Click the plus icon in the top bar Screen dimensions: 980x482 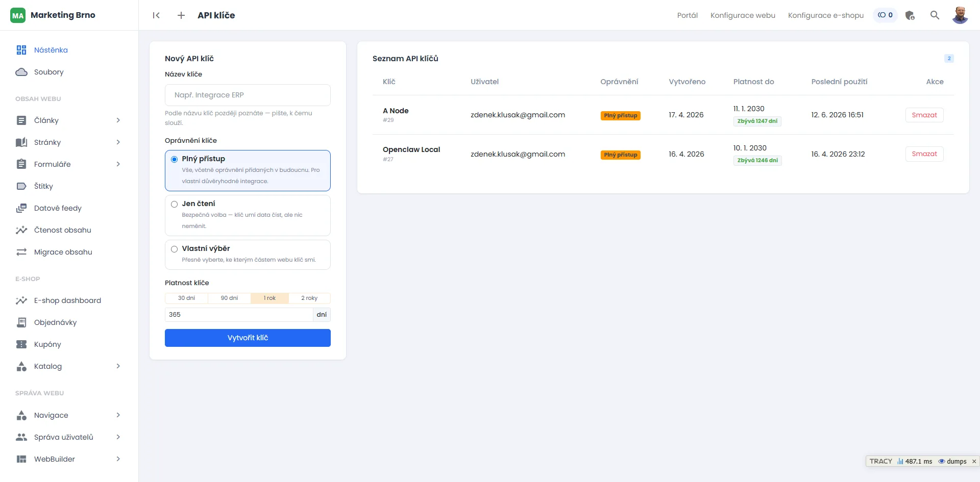tap(181, 15)
